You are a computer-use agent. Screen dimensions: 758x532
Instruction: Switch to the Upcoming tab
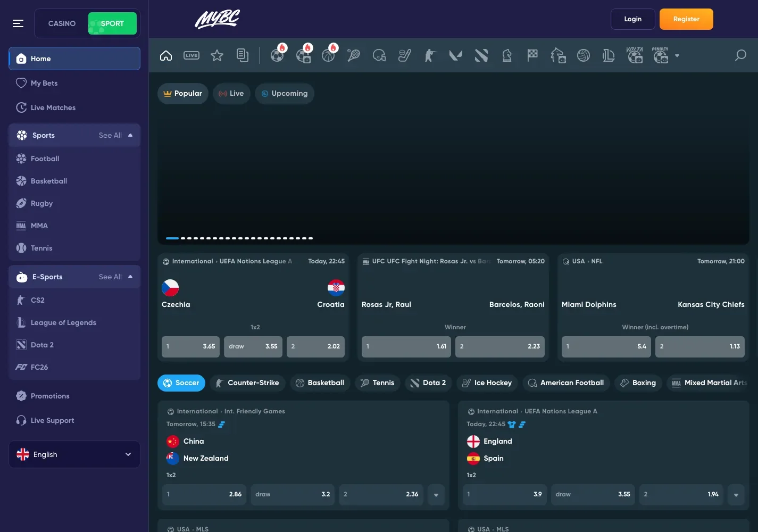[x=285, y=94]
